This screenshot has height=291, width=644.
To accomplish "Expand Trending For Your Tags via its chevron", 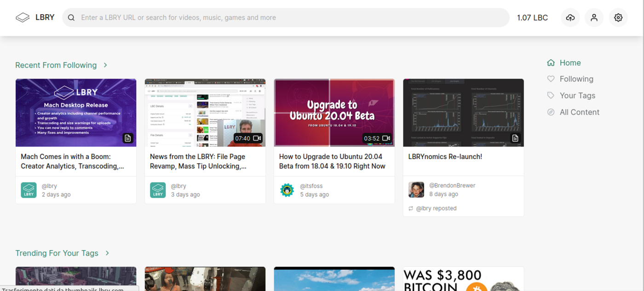I will point(107,253).
